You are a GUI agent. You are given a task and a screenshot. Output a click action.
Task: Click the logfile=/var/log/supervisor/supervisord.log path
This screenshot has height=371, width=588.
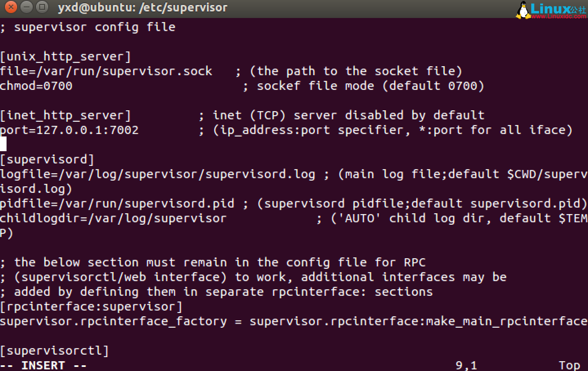click(158, 174)
